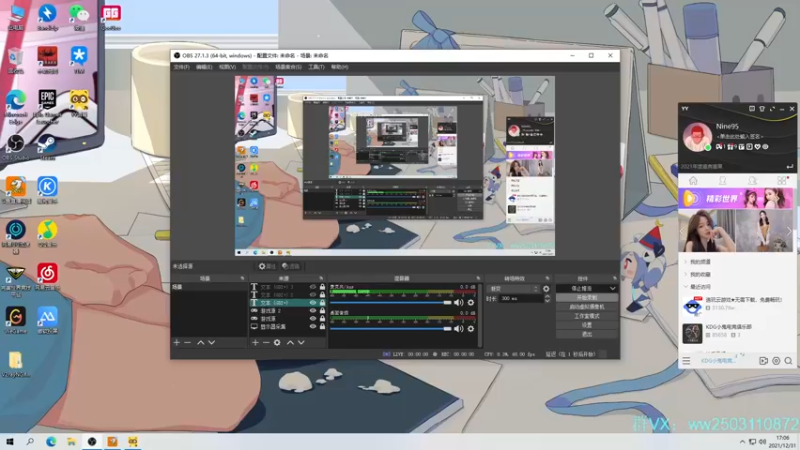Open 文件(F) menu in OBS

click(x=181, y=67)
